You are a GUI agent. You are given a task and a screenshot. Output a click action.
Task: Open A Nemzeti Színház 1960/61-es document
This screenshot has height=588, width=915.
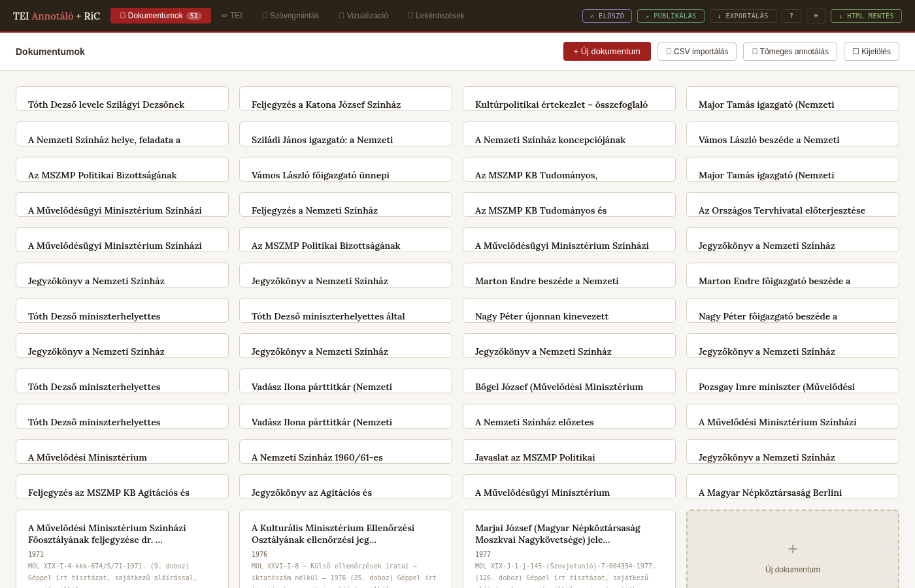coord(346,451)
